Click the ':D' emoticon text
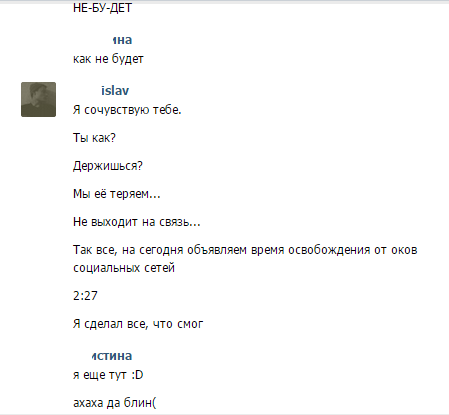 (x=137, y=375)
